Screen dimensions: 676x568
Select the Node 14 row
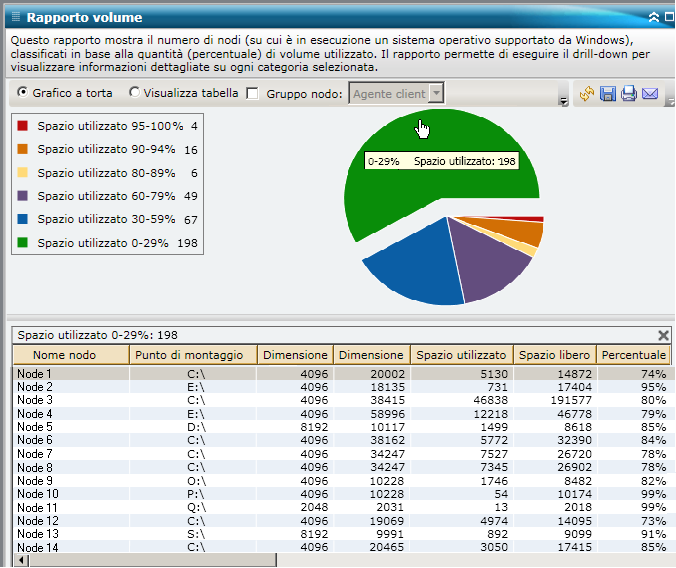342,547
